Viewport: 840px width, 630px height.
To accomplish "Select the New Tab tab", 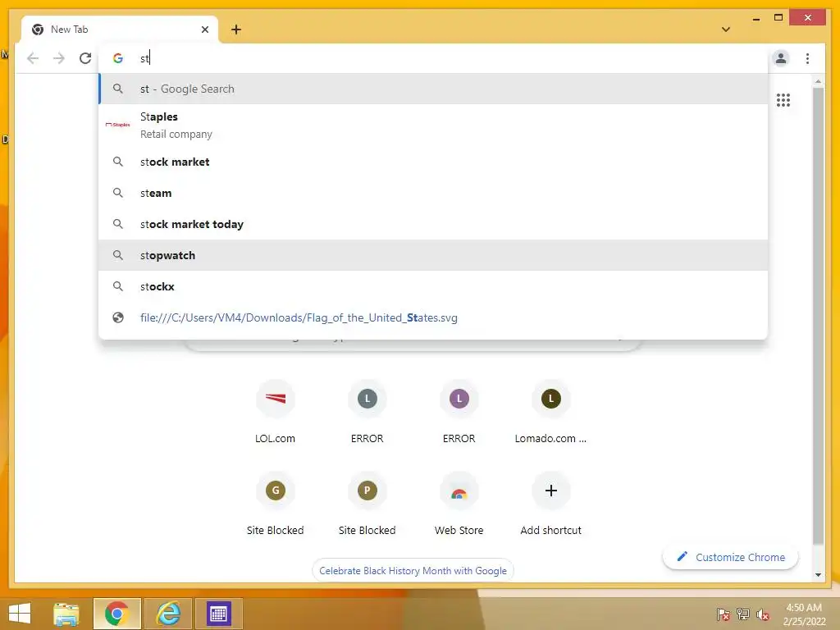I will pyautogui.click(x=120, y=30).
